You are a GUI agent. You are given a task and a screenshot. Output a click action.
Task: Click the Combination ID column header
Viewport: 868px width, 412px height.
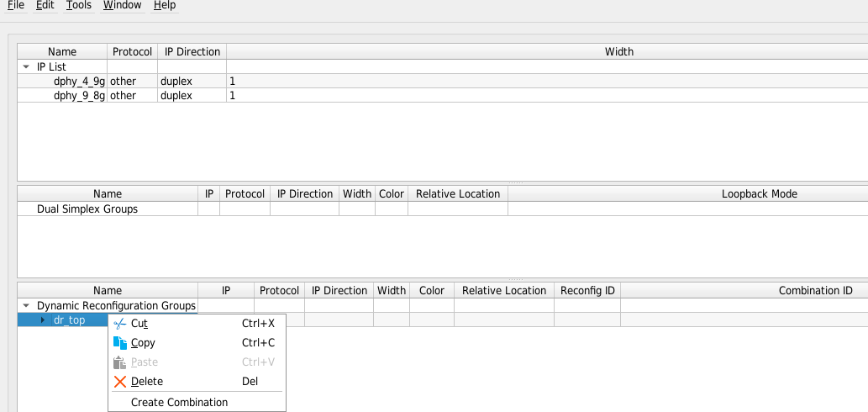(x=815, y=290)
